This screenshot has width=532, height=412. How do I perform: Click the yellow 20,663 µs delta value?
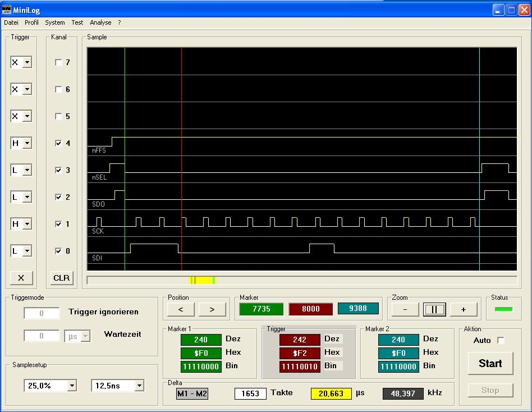pos(331,393)
